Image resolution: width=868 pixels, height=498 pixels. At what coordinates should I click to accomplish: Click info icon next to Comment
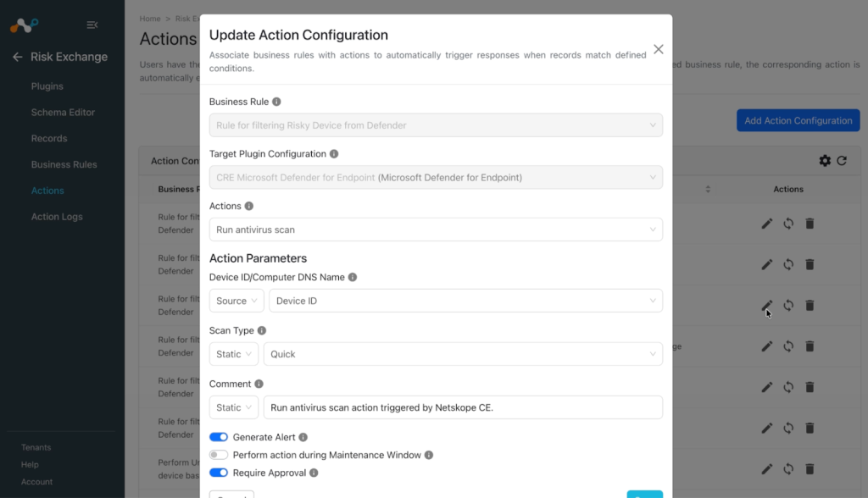(x=259, y=384)
